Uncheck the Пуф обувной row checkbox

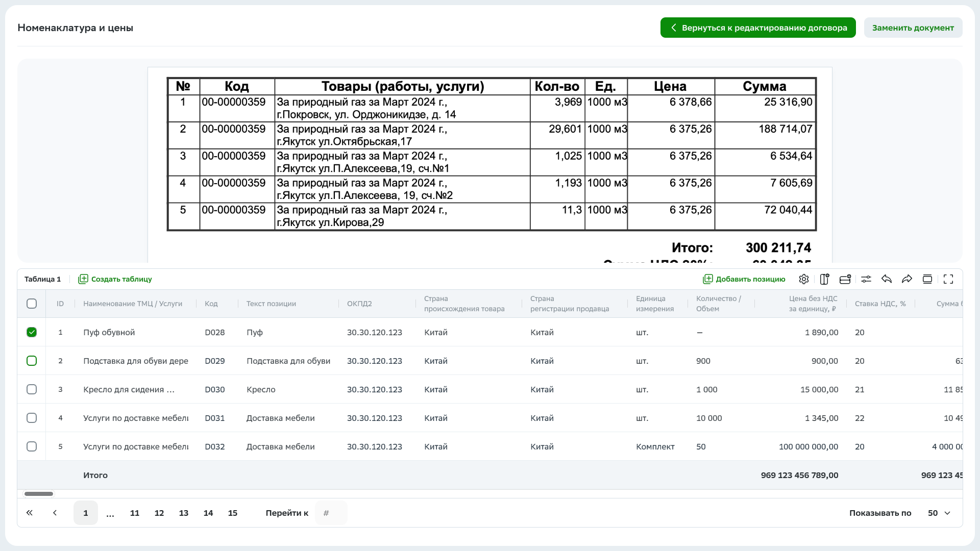coord(32,332)
